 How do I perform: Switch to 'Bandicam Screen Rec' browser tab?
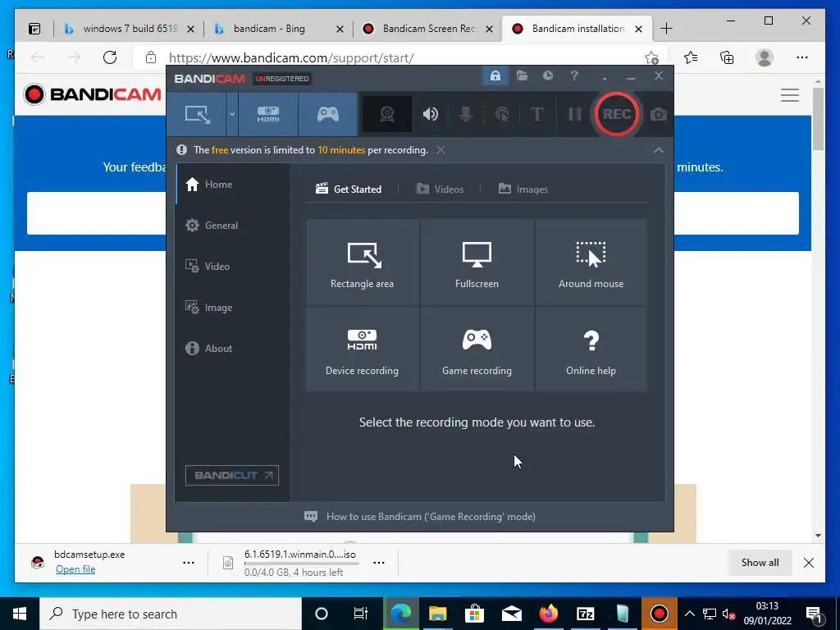(x=426, y=29)
